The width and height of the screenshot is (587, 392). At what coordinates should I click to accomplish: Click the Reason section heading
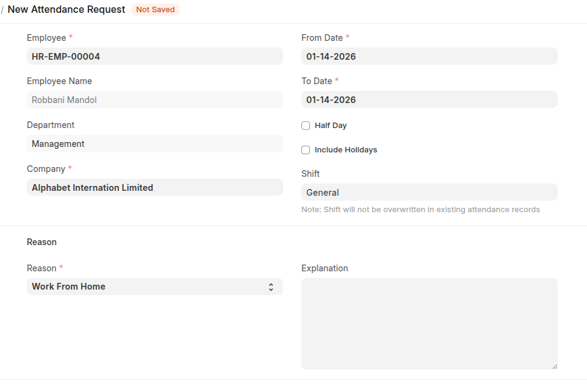coord(41,242)
